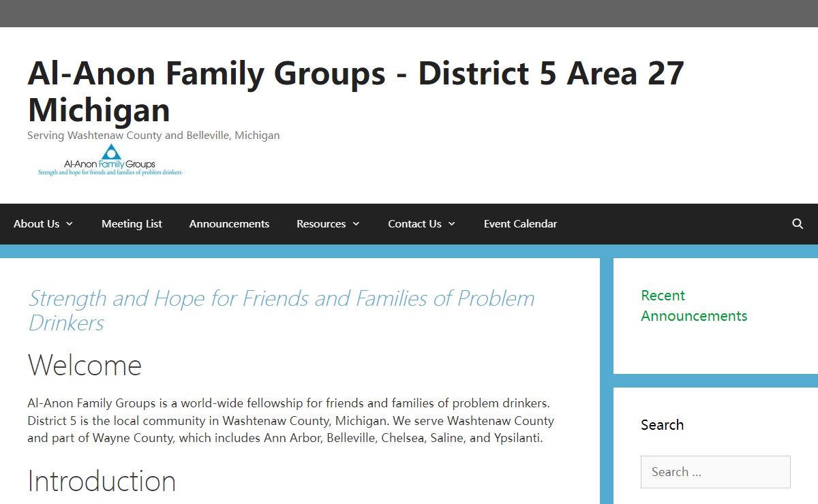Click the Search input field in sidebar
The width and height of the screenshot is (818, 504).
(x=715, y=472)
